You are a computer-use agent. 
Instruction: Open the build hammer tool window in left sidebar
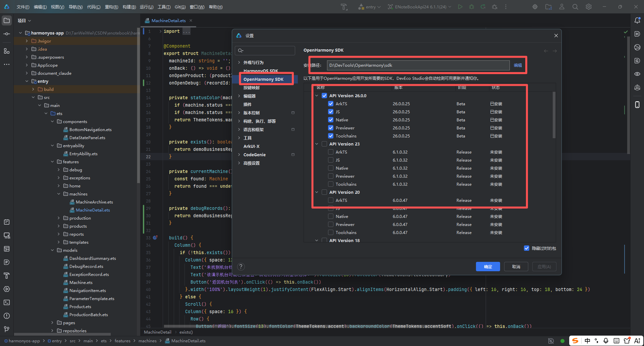(7, 276)
